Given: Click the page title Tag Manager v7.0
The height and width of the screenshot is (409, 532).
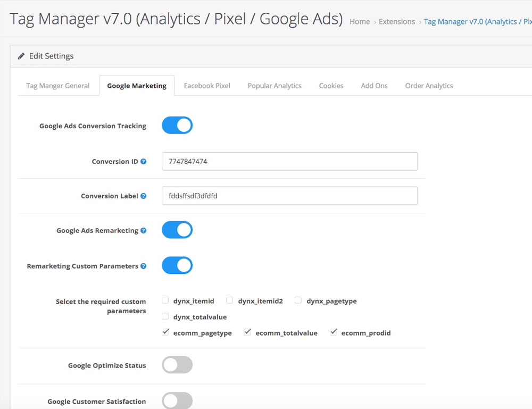Looking at the screenshot, I should click(x=176, y=19).
